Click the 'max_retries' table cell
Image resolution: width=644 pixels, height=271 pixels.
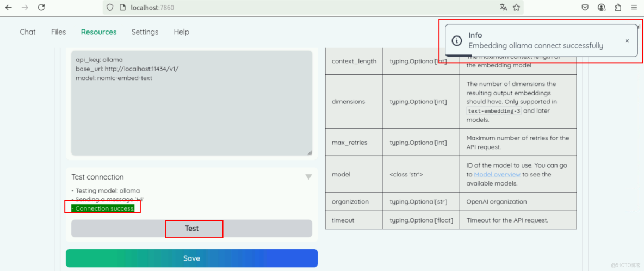click(354, 142)
